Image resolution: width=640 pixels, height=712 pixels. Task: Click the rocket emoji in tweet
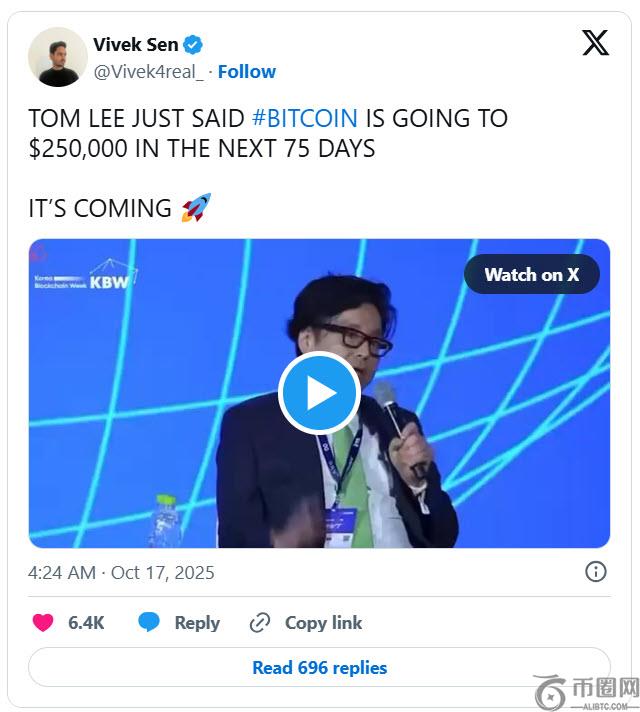[196, 208]
